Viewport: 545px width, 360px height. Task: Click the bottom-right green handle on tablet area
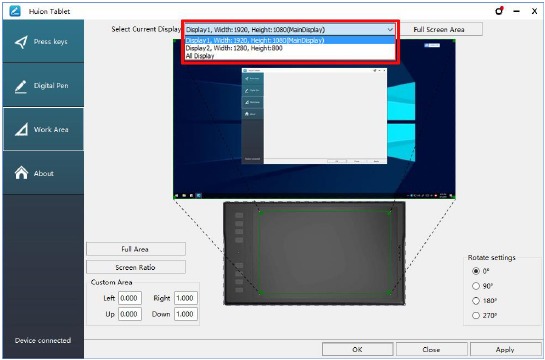(389, 294)
